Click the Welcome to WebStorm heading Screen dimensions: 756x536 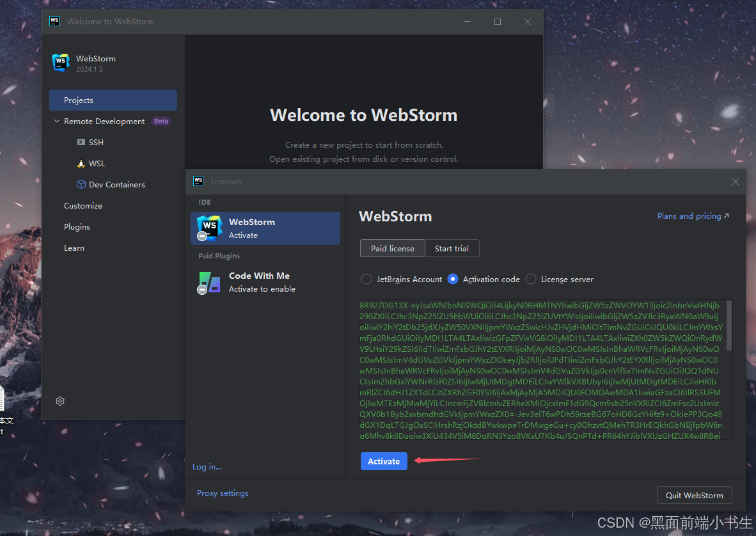point(363,115)
